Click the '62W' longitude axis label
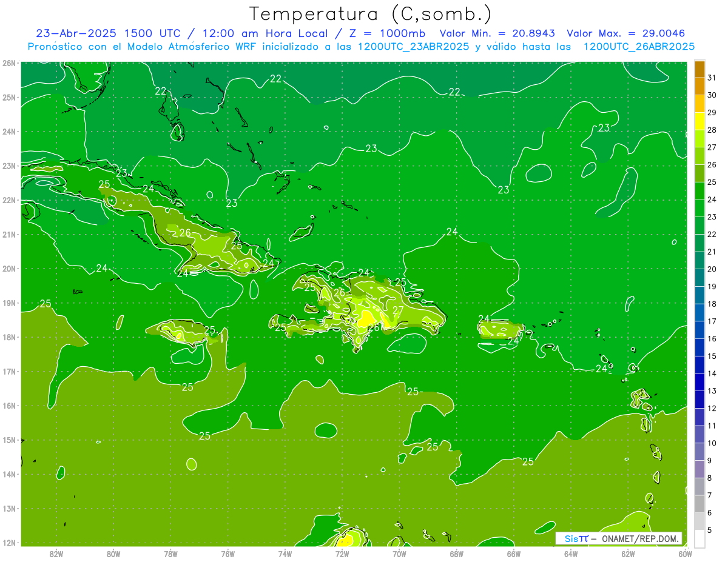This screenshot has width=728, height=562. 628,553
